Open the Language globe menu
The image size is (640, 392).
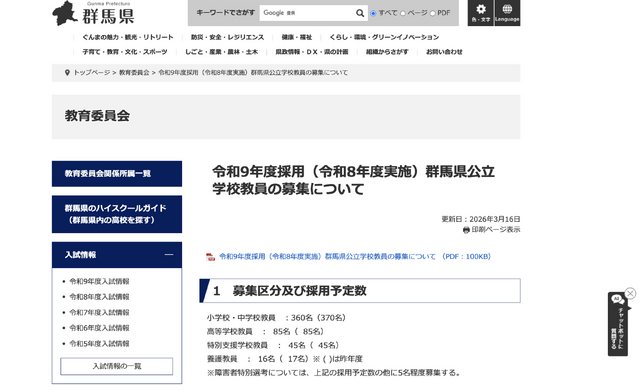[x=507, y=13]
